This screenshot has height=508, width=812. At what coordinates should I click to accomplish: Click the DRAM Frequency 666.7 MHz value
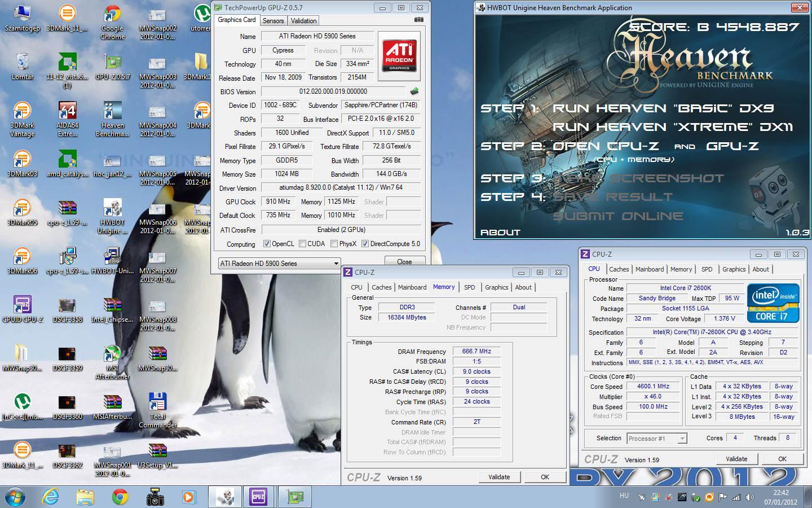(x=476, y=351)
